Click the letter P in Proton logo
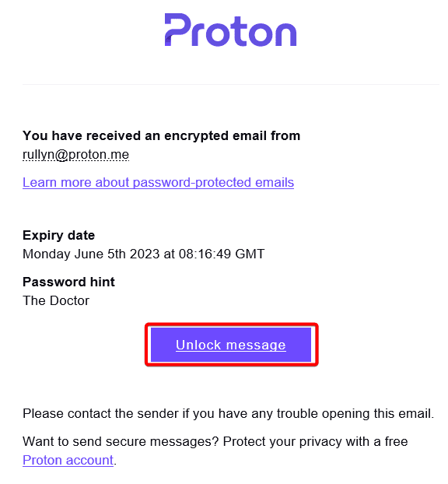The image size is (448, 484). pos(177,30)
